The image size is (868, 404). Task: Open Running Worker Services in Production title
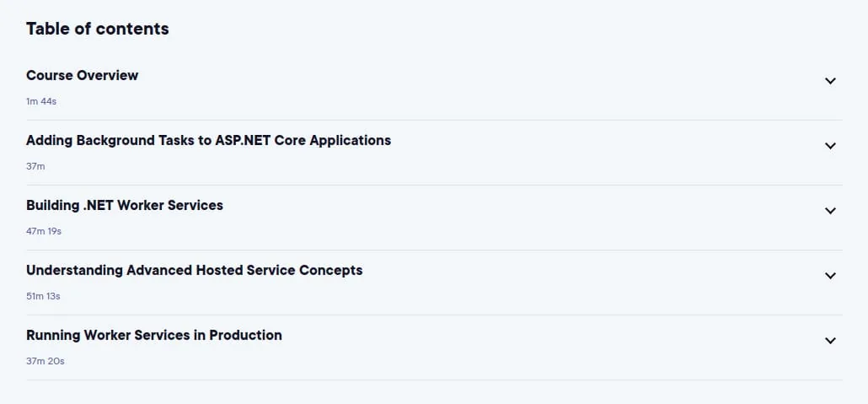[154, 335]
